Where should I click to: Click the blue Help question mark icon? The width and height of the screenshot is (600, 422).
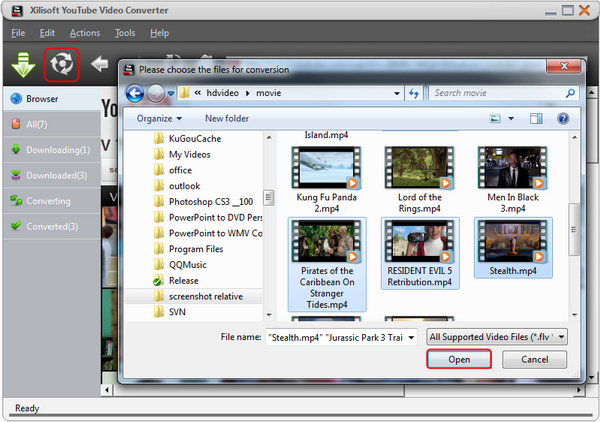click(563, 119)
